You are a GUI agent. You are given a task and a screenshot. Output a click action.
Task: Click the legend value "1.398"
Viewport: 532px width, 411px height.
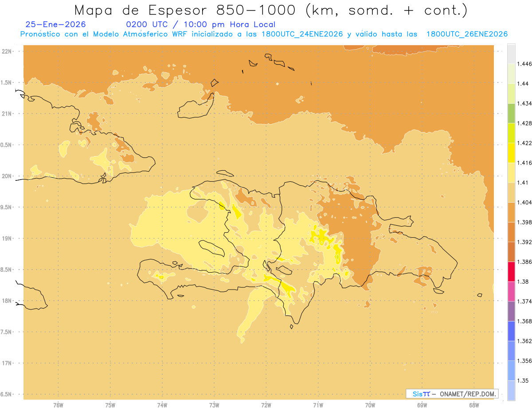pyautogui.click(x=525, y=222)
